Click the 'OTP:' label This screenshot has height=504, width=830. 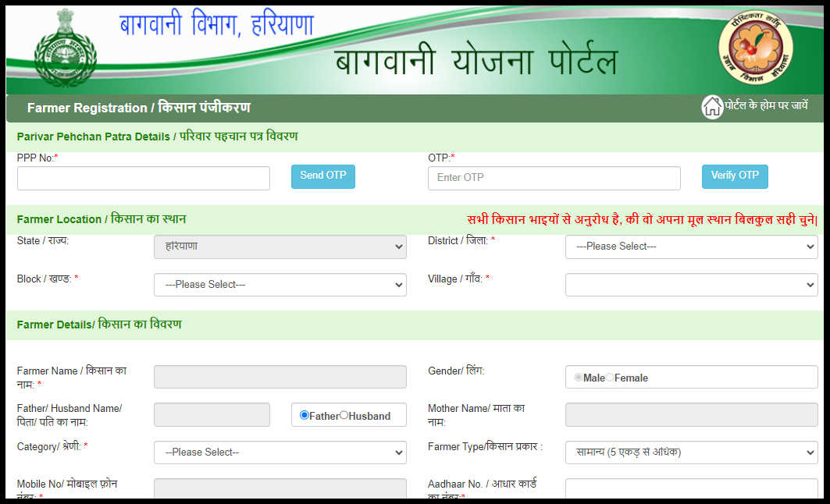tap(441, 158)
